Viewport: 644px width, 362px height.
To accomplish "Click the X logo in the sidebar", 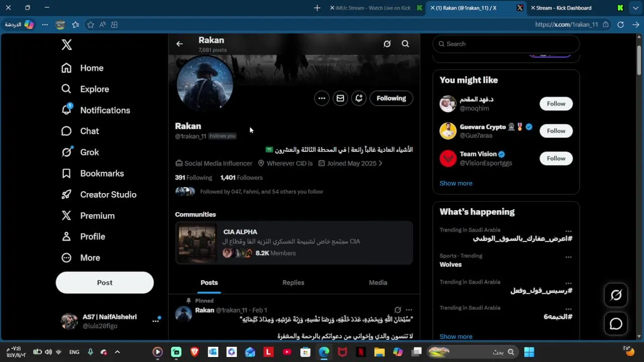I will click(66, 45).
